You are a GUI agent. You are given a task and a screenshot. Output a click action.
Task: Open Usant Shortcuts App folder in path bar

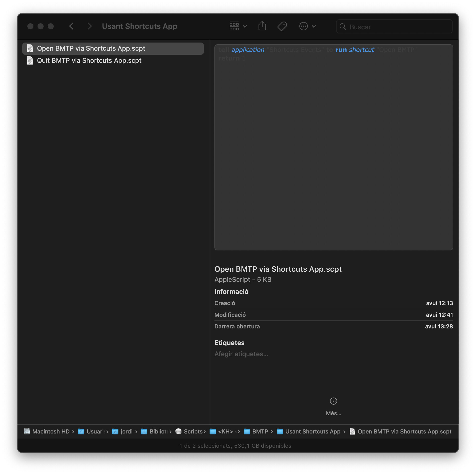(308, 431)
